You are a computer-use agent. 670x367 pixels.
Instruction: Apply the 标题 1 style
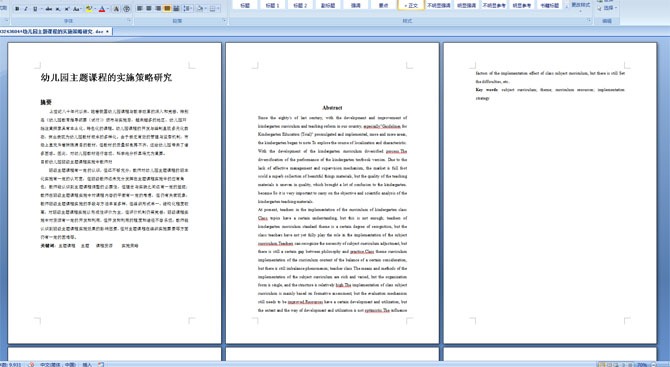point(273,5)
